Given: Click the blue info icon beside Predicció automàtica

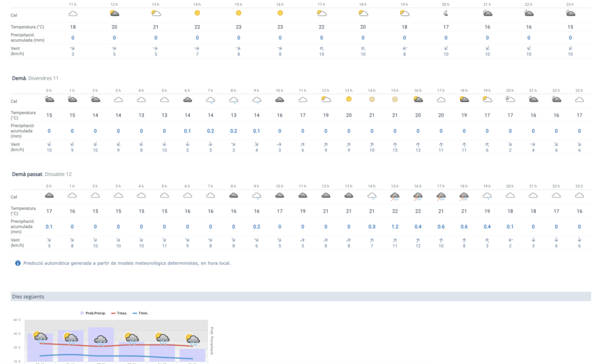Looking at the screenshot, I should coord(18,263).
